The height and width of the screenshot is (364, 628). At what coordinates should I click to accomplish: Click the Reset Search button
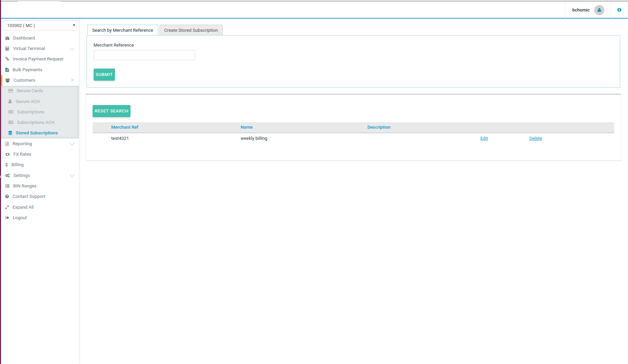click(x=111, y=111)
